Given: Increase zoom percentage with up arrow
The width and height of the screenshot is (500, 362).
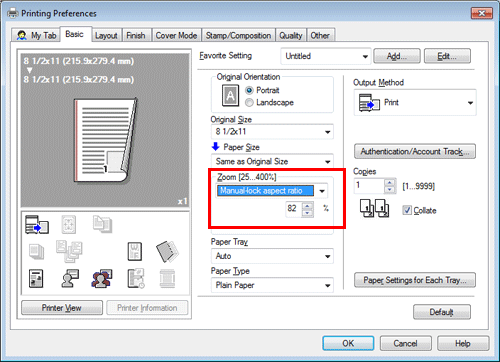Looking at the screenshot, I should tap(308, 205).
